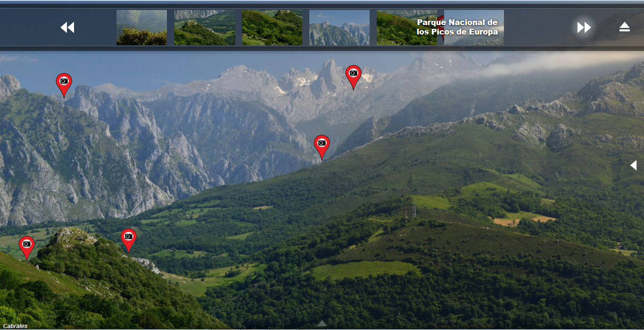Click the rewind double-arrow thumbnail scroller

(67, 27)
